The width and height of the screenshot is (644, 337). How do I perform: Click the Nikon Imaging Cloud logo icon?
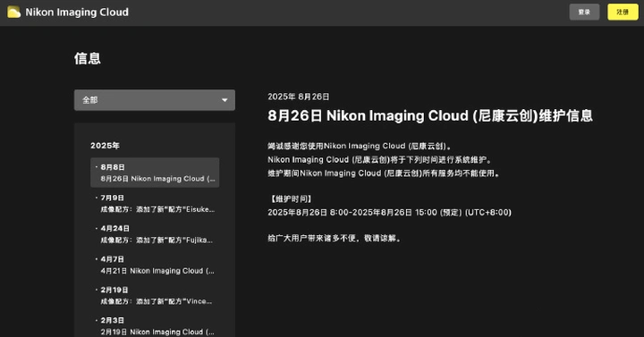tap(13, 13)
